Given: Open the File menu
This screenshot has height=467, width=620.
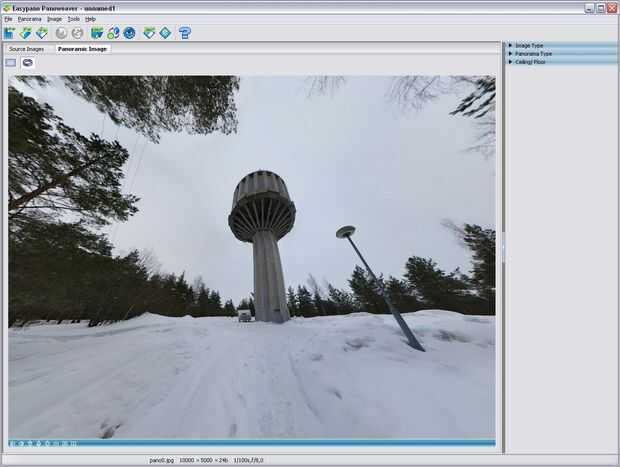Looking at the screenshot, I should pyautogui.click(x=8, y=19).
